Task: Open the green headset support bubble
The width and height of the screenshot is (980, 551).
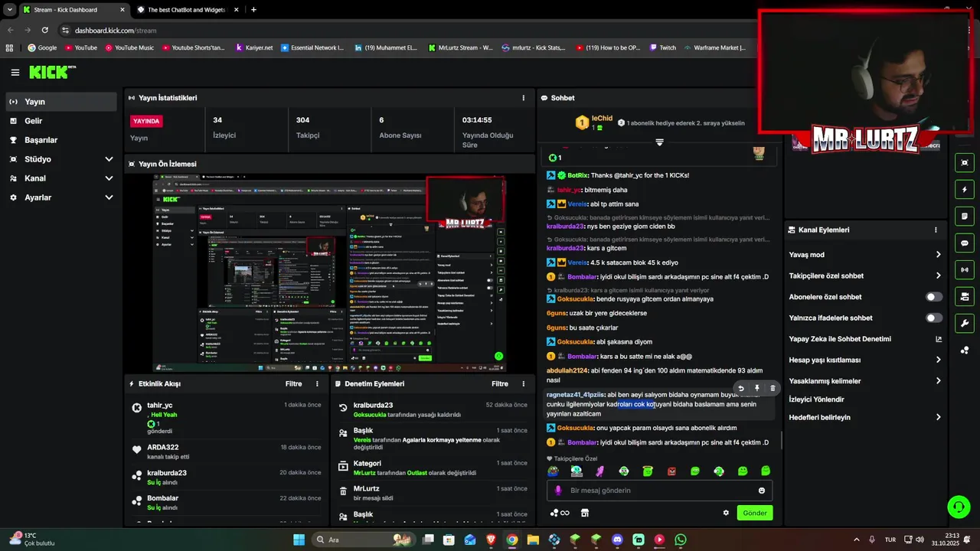Action: point(958,507)
